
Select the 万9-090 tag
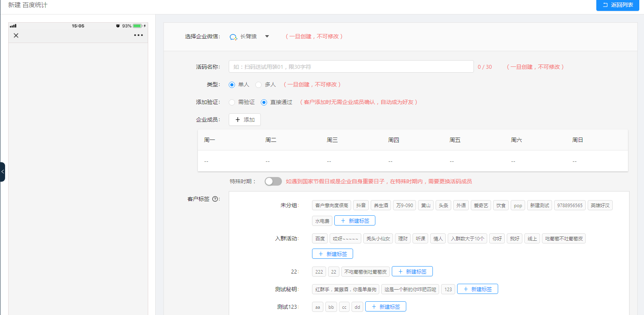tap(404, 206)
